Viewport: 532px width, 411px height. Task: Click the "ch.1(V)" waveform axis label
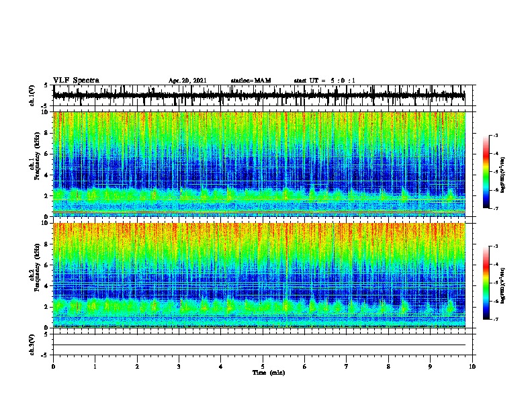pyautogui.click(x=32, y=95)
